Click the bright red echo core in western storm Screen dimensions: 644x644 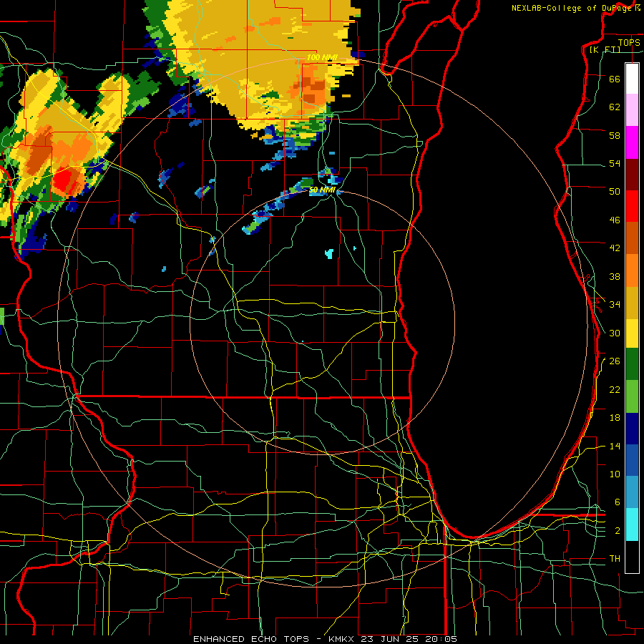click(x=64, y=180)
